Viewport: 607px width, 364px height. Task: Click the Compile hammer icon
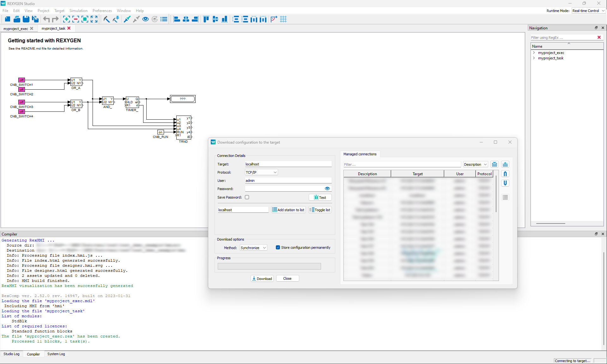tap(106, 19)
